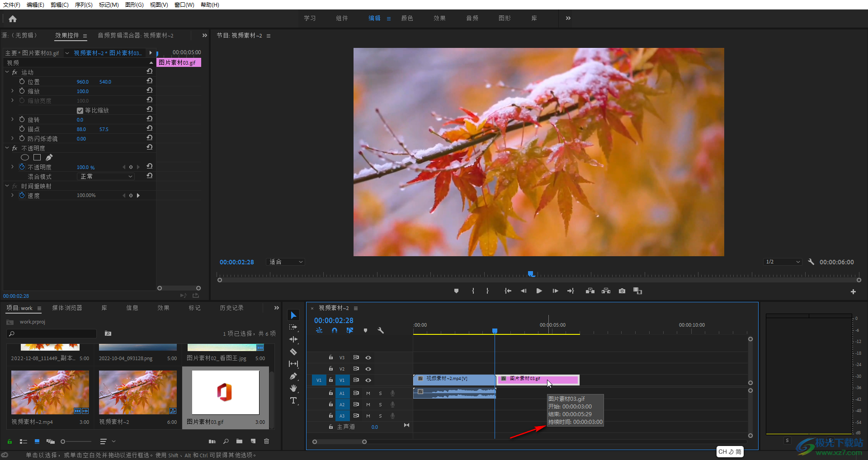Click the Lift button
This screenshot has width=868, height=460.
(590, 291)
